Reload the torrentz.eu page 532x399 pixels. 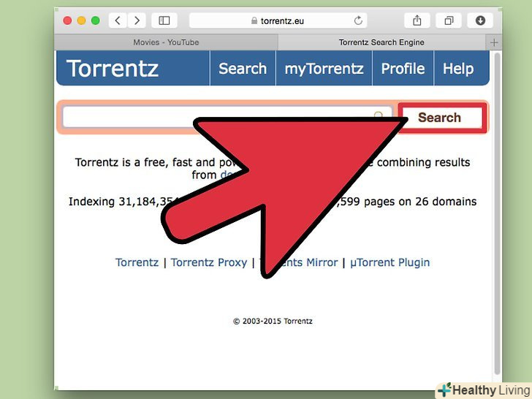[x=358, y=20]
